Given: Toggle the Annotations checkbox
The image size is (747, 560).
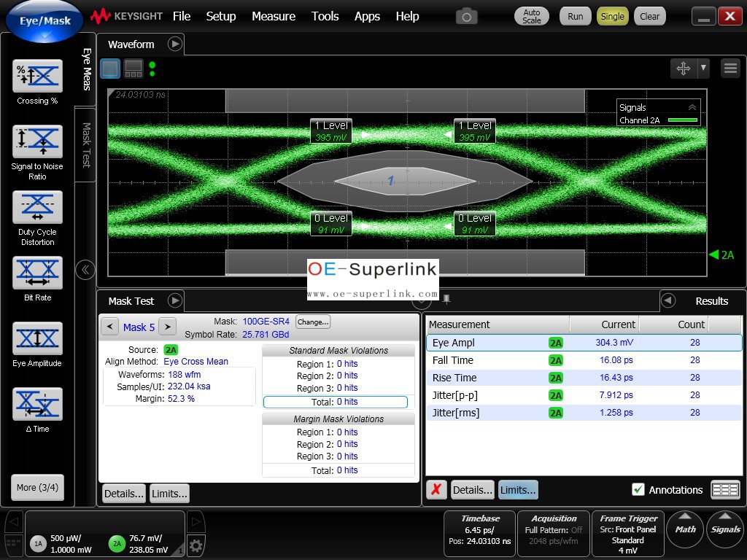Looking at the screenshot, I should point(638,490).
